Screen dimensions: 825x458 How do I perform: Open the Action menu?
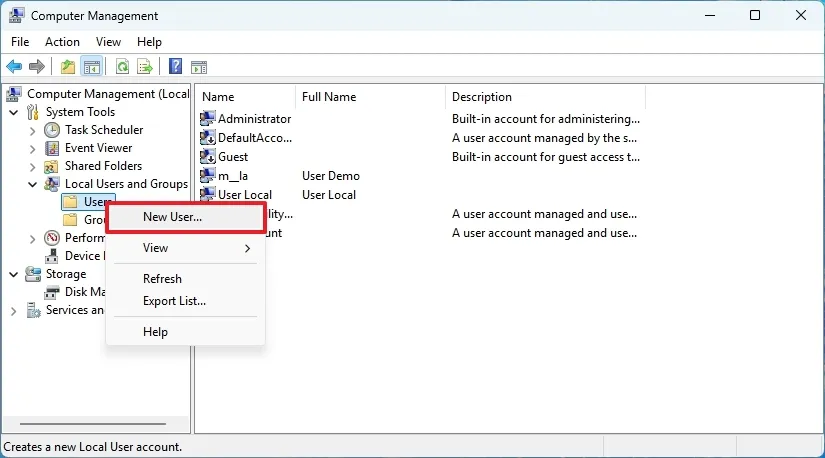pyautogui.click(x=62, y=42)
